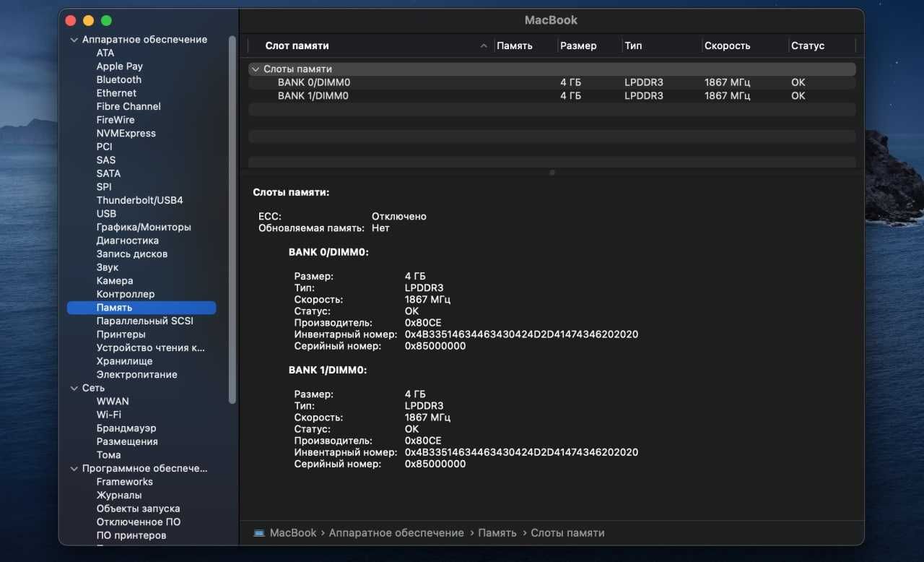The width and height of the screenshot is (924, 562).
Task: Open Параллельный SCSI entry
Action: pos(145,321)
